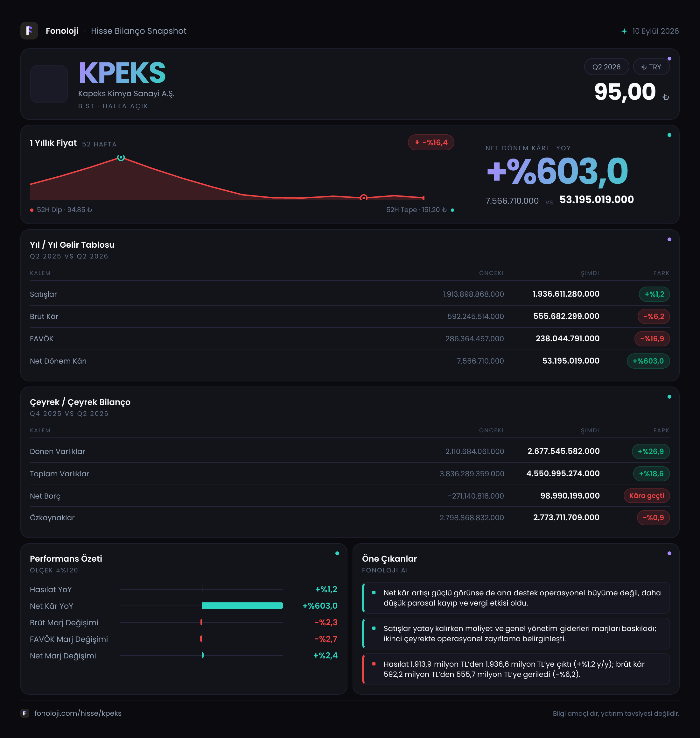
Task: Click the 95,00 share price
Action: pyautogui.click(x=625, y=92)
